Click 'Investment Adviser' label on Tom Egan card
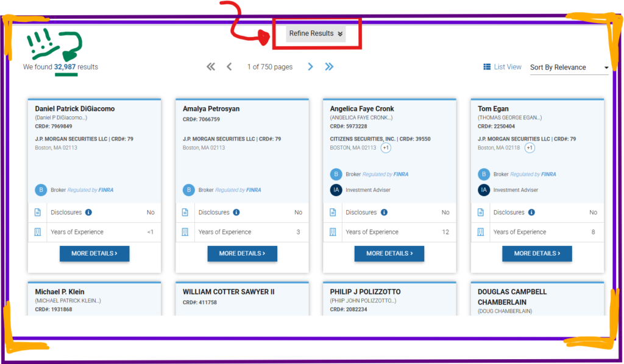Screen dimensions: 624x364 coord(516,190)
